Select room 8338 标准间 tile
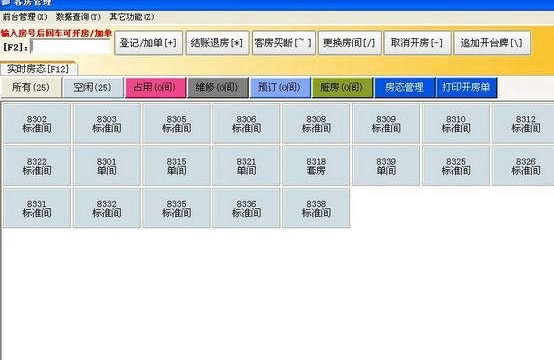The width and height of the screenshot is (554, 360). point(316,208)
